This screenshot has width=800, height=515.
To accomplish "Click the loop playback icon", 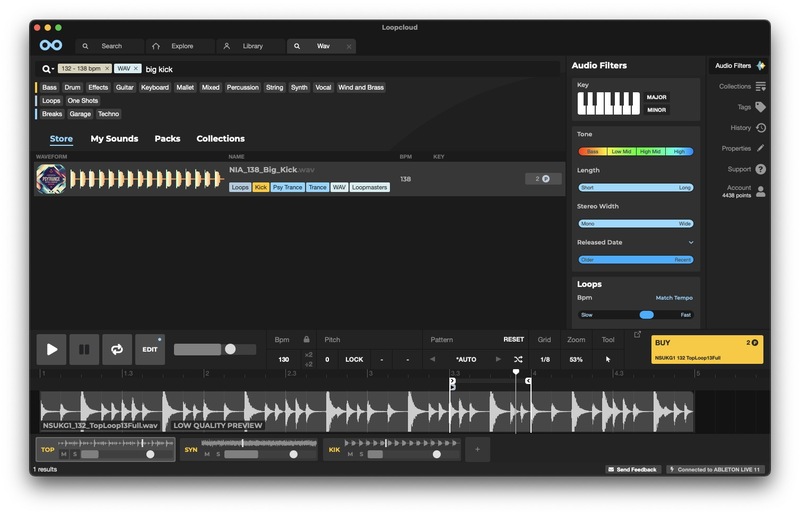I will coord(117,349).
